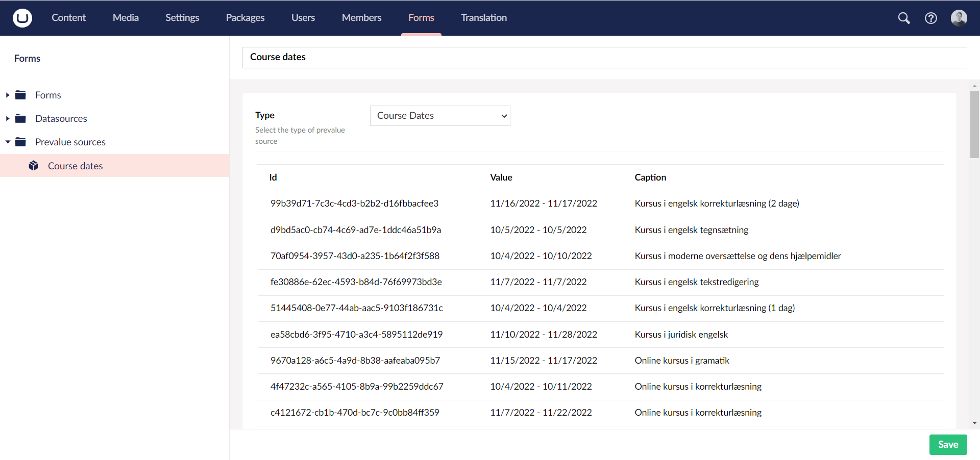The image size is (980, 460).
Task: Select the Course dates tree item
Action: click(75, 165)
